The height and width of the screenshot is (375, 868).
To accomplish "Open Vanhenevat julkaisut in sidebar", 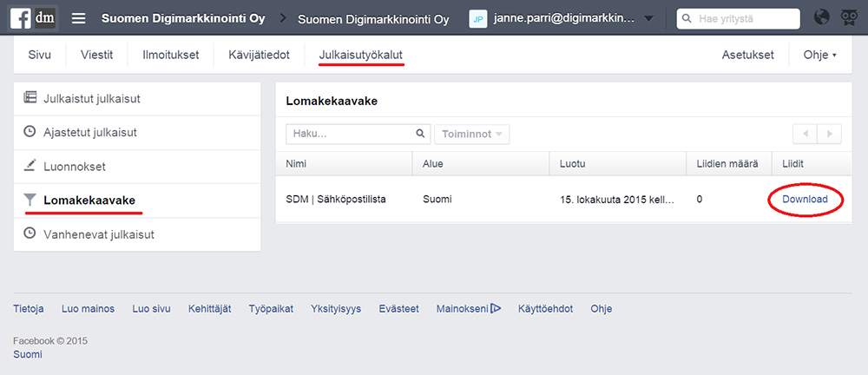I will [x=137, y=234].
